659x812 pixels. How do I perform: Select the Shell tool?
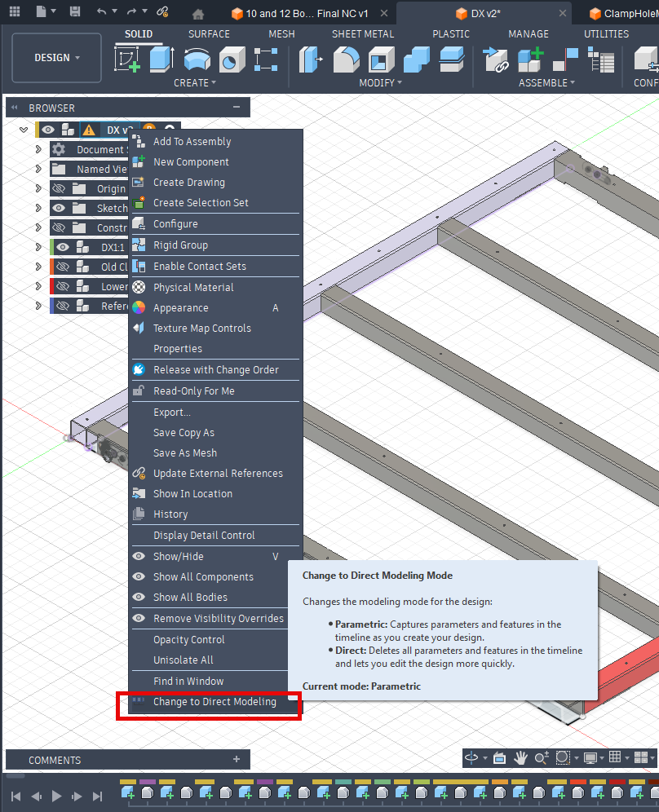point(382,59)
